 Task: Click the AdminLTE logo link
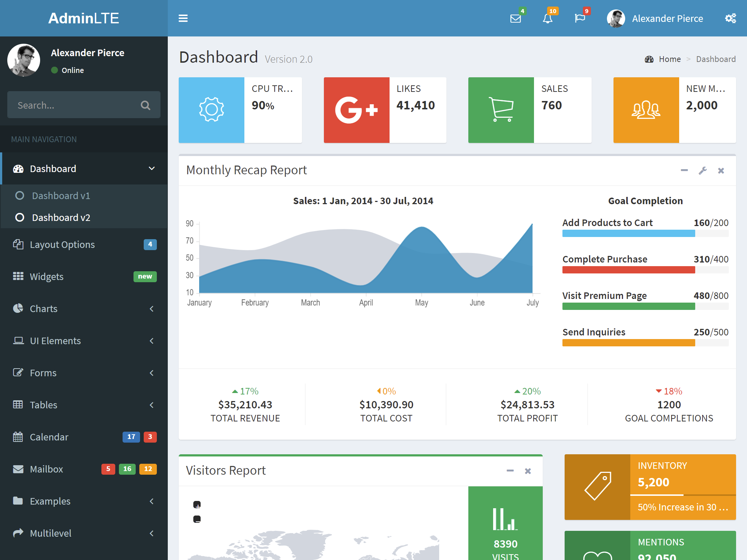point(84,18)
